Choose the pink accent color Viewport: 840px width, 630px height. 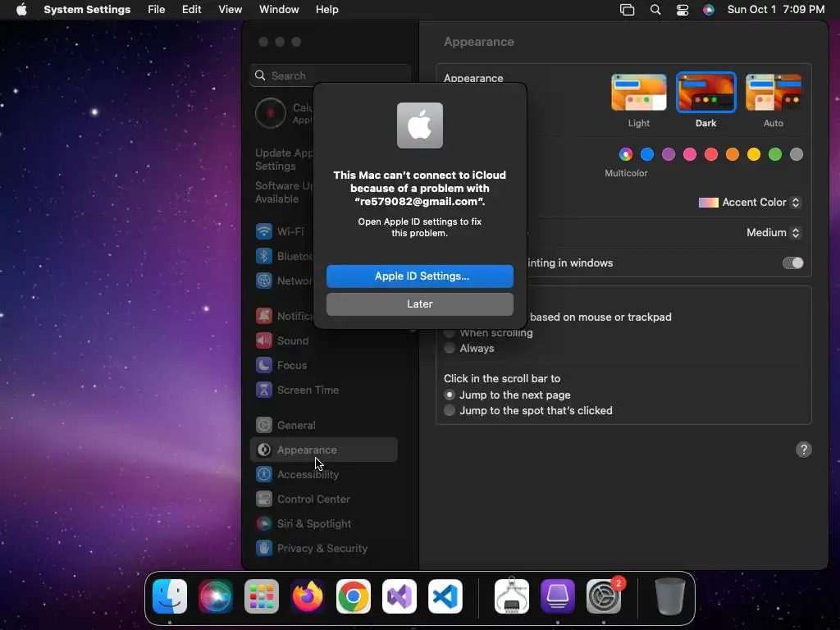pyautogui.click(x=690, y=154)
